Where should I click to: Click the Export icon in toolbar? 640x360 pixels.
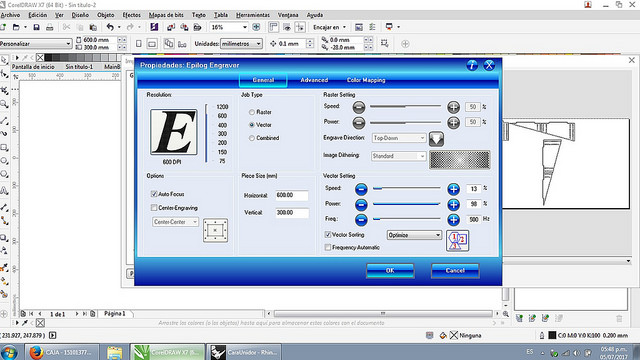click(x=184, y=27)
